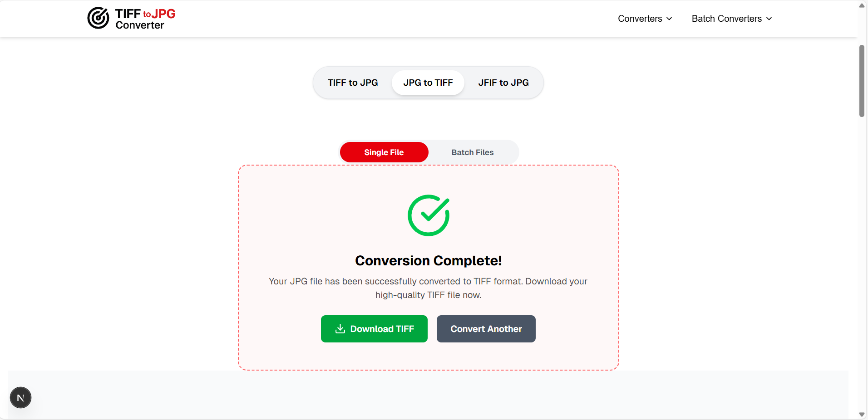Click the green checkmark success icon
The image size is (868, 420).
(428, 215)
